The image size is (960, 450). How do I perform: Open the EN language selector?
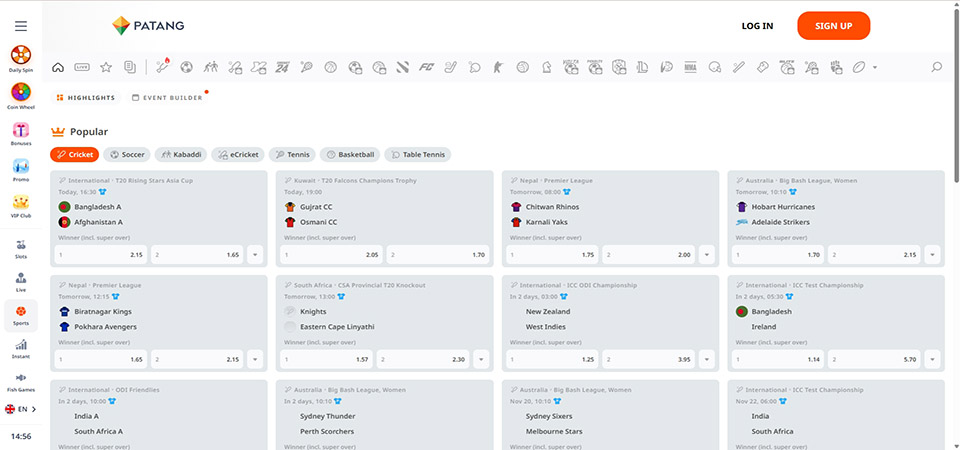click(x=21, y=409)
